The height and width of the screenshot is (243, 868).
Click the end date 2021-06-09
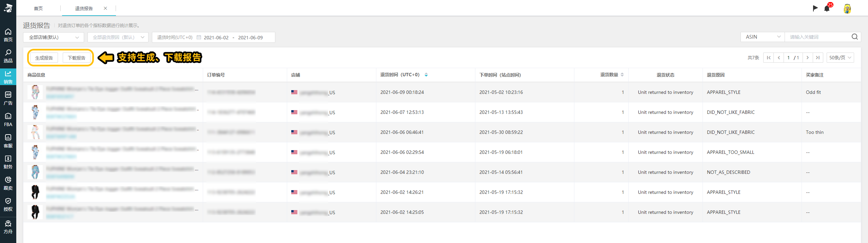(251, 38)
